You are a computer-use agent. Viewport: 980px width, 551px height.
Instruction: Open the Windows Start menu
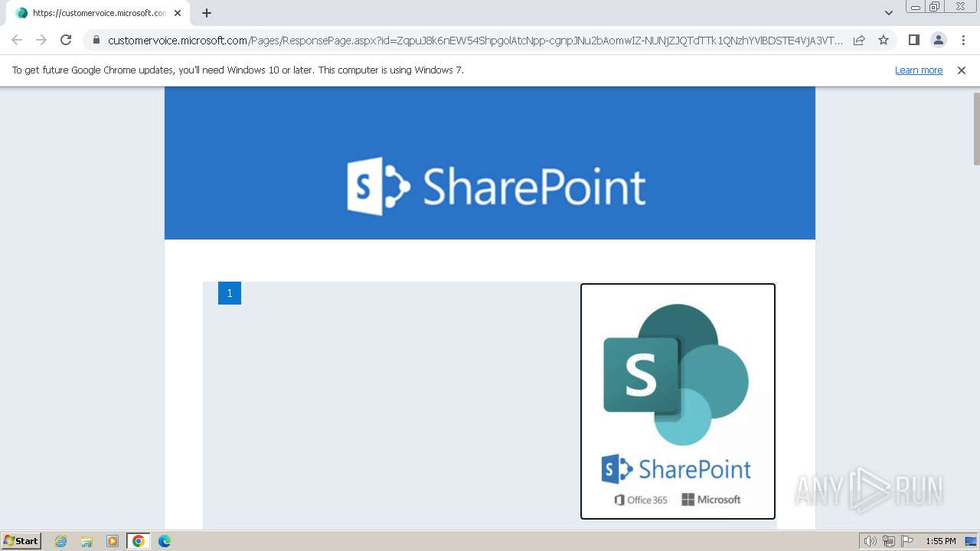point(21,540)
